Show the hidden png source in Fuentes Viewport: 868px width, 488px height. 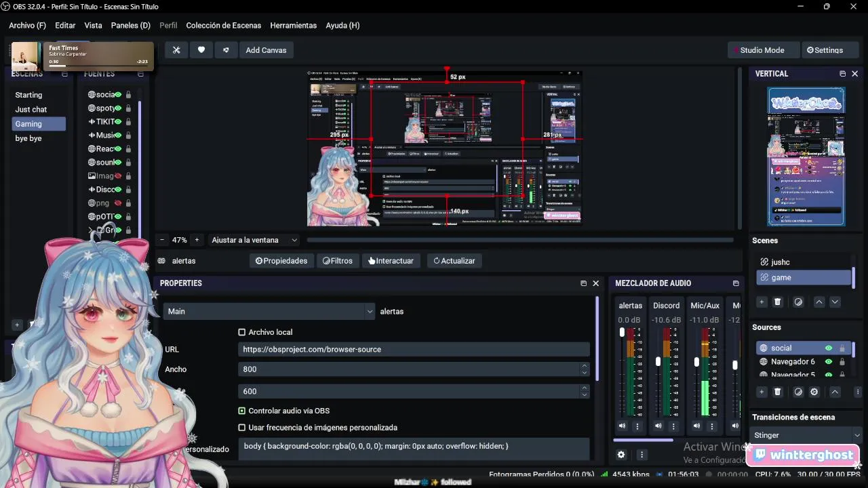[x=118, y=203]
